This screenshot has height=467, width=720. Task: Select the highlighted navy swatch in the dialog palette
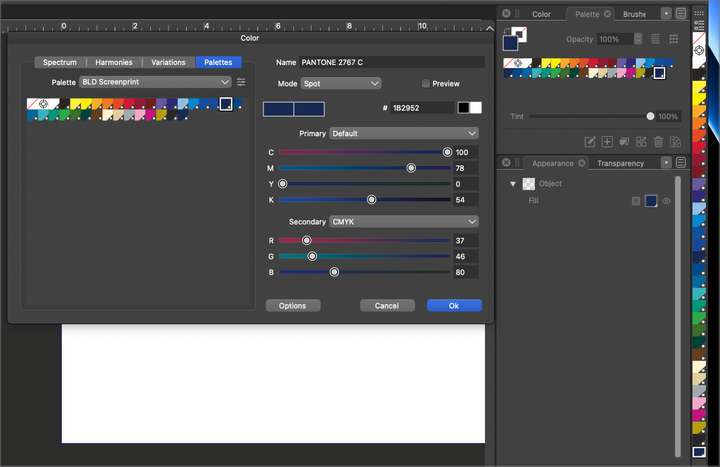225,104
